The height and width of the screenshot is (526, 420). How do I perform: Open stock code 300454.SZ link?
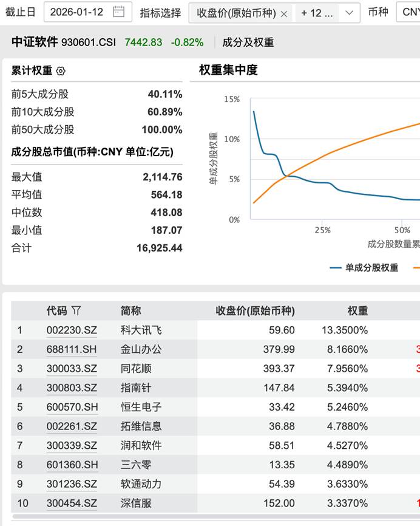pos(72,503)
